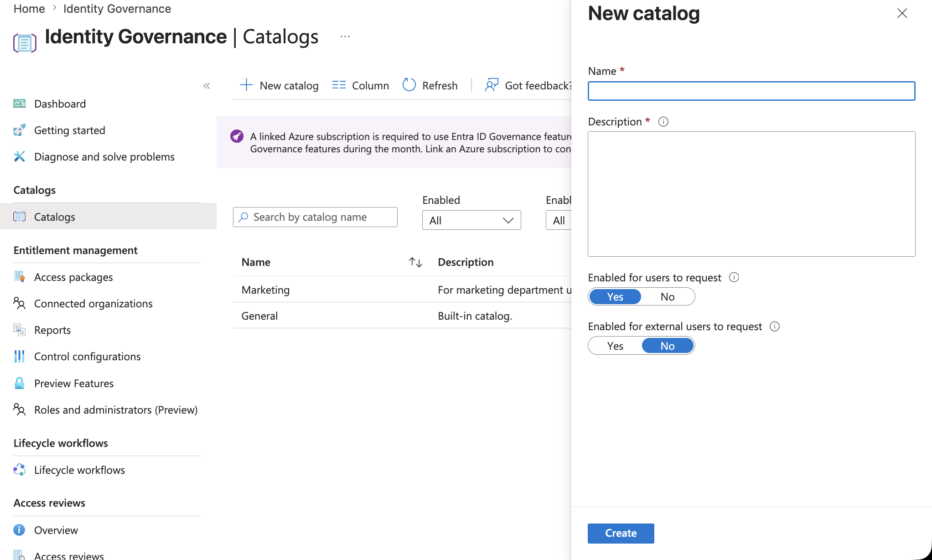932x560 pixels.
Task: Open Getting started in sidebar
Action: click(x=70, y=130)
